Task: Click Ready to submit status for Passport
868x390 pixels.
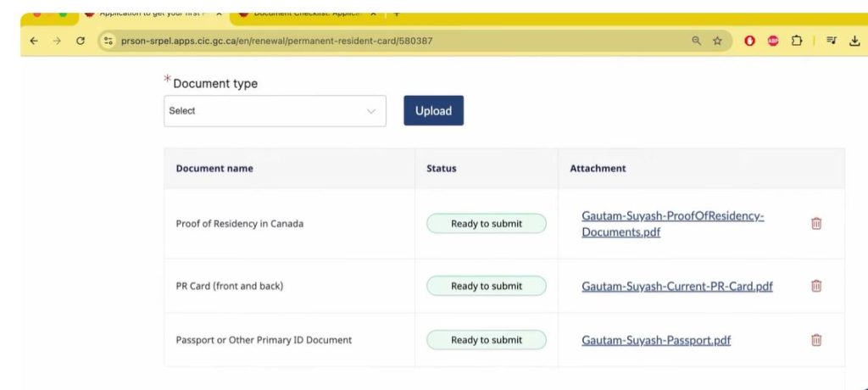Action: [x=486, y=340]
